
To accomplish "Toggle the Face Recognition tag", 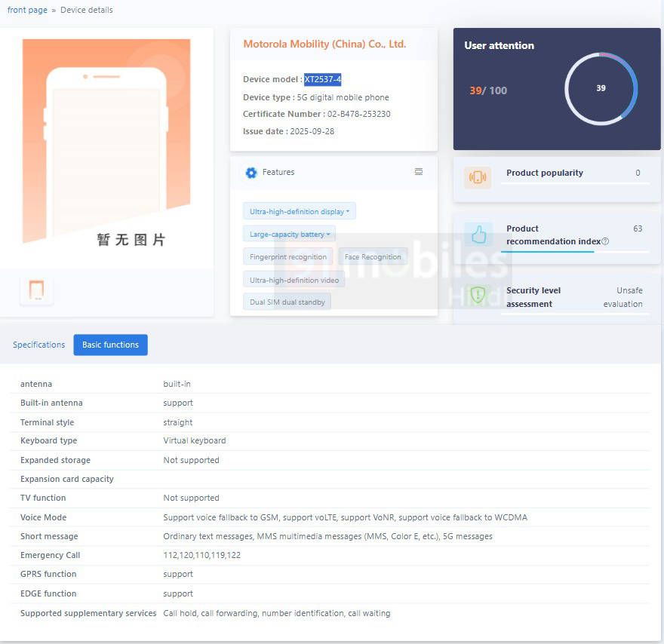I will click(373, 257).
